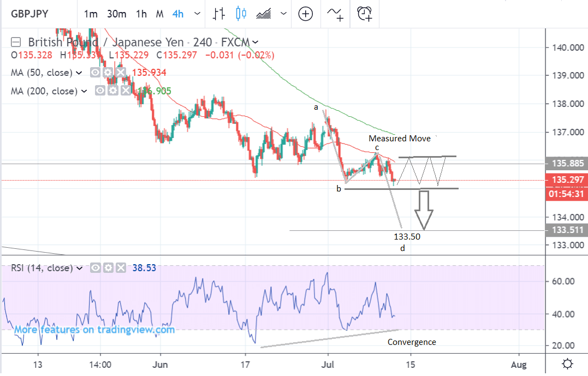Select the Bars chart style icon
588x376 pixels.
219,14
